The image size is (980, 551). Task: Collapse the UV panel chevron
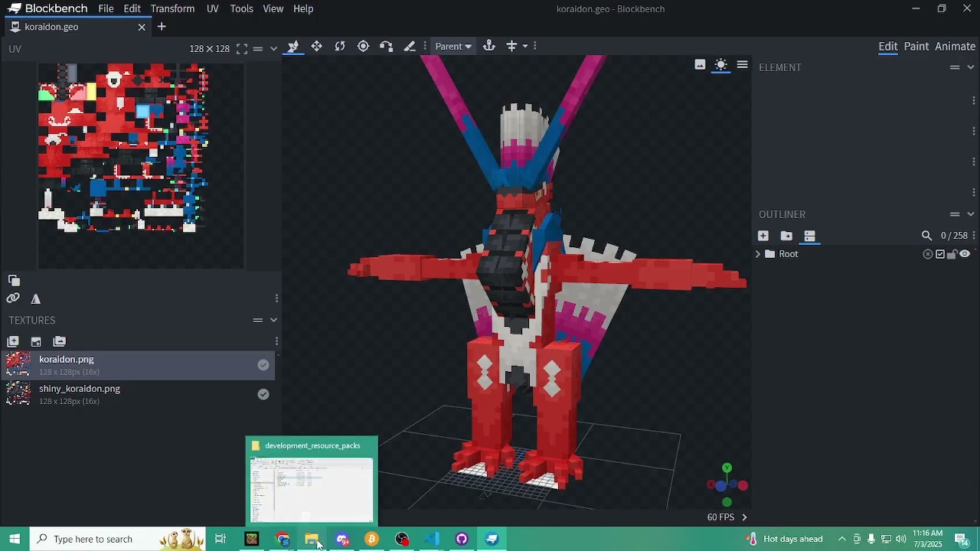[x=273, y=49]
